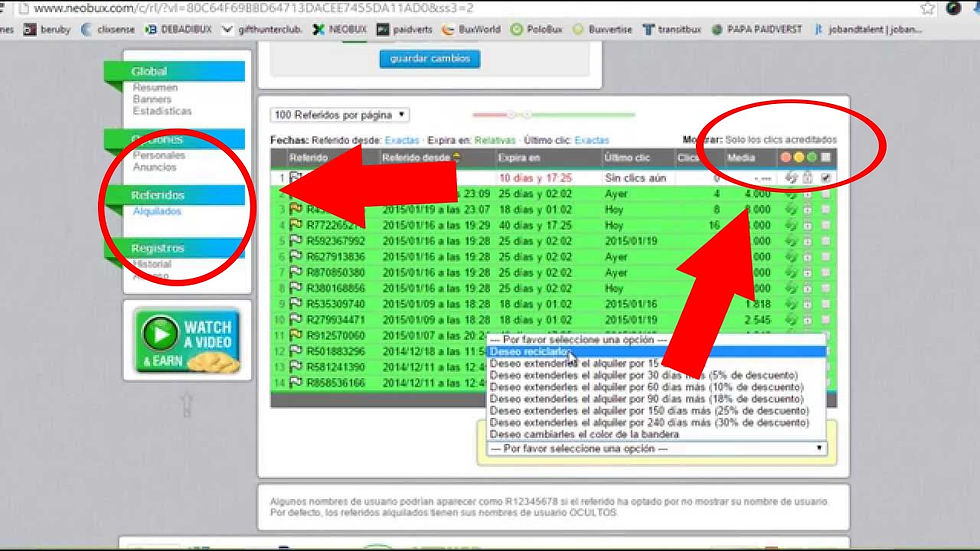Click the browser address bar URL
This screenshot has width=980, height=551.
point(254,8)
